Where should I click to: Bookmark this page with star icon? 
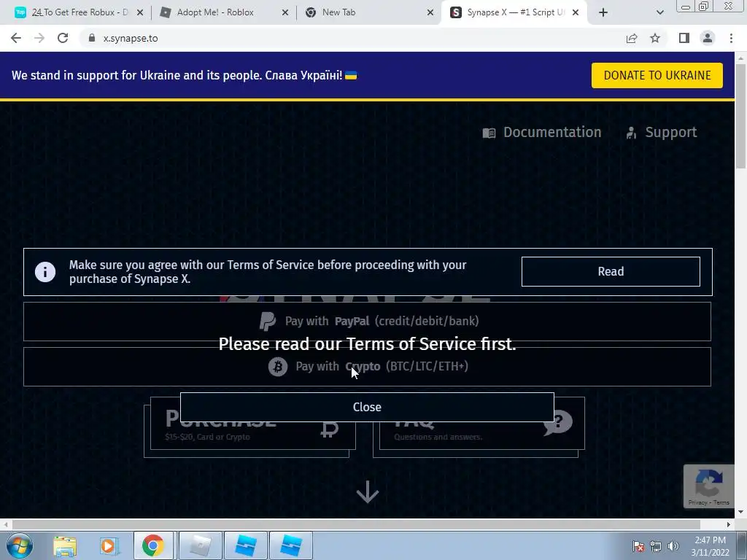pos(655,38)
